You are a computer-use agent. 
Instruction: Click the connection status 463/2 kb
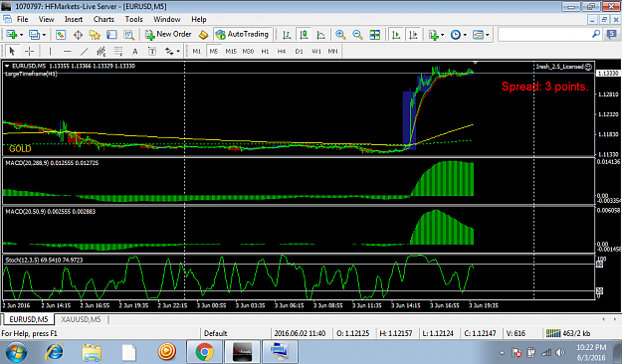567,333
